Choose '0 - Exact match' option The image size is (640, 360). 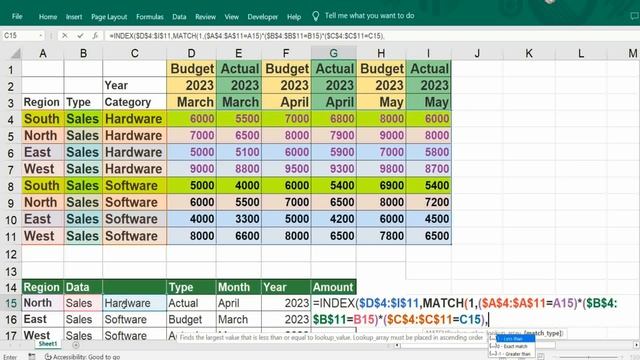pos(512,346)
